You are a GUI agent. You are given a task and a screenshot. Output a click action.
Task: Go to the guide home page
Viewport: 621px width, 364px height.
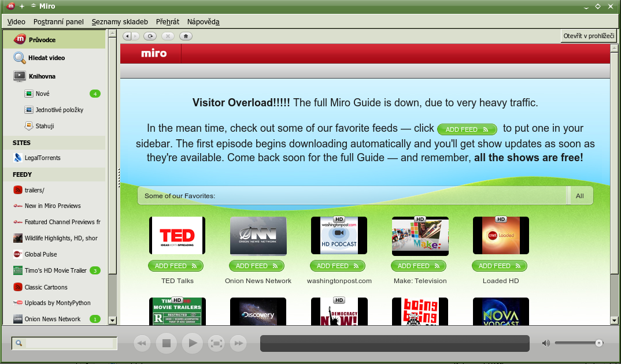click(x=186, y=36)
